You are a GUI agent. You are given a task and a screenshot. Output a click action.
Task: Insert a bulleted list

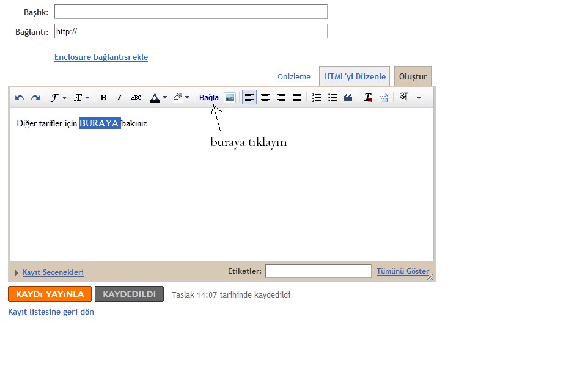(333, 98)
